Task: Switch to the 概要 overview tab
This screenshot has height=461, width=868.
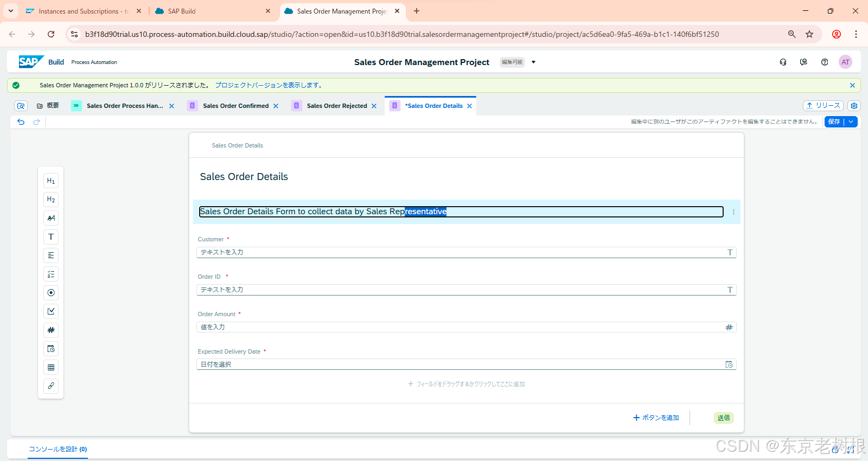Action: pyautogui.click(x=48, y=106)
